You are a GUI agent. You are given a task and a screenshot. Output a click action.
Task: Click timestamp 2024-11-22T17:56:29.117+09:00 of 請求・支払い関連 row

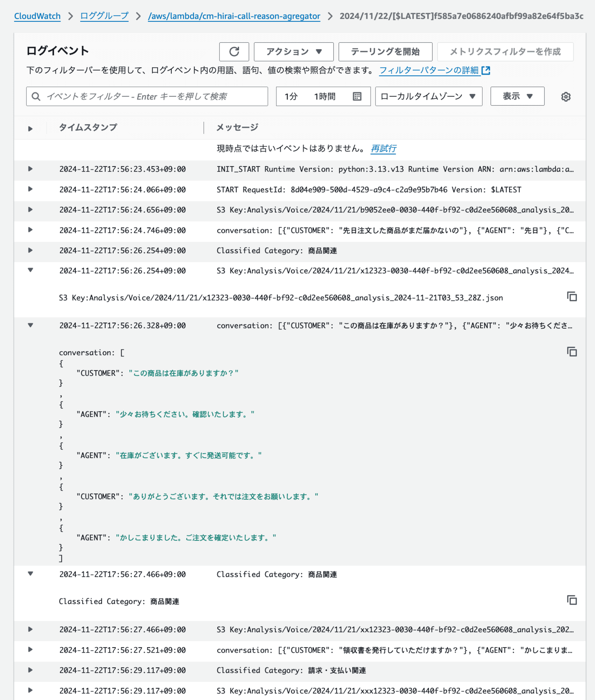122,670
